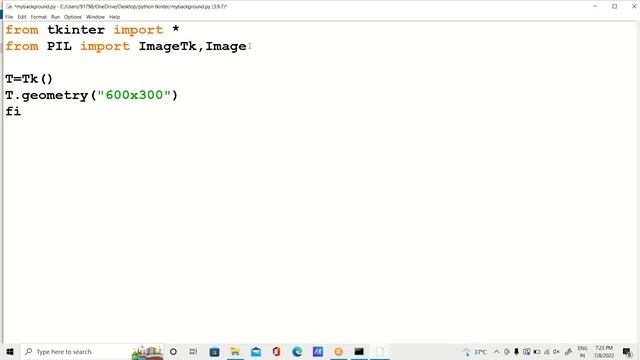
Task: Open the Window menu
Action: point(96,17)
